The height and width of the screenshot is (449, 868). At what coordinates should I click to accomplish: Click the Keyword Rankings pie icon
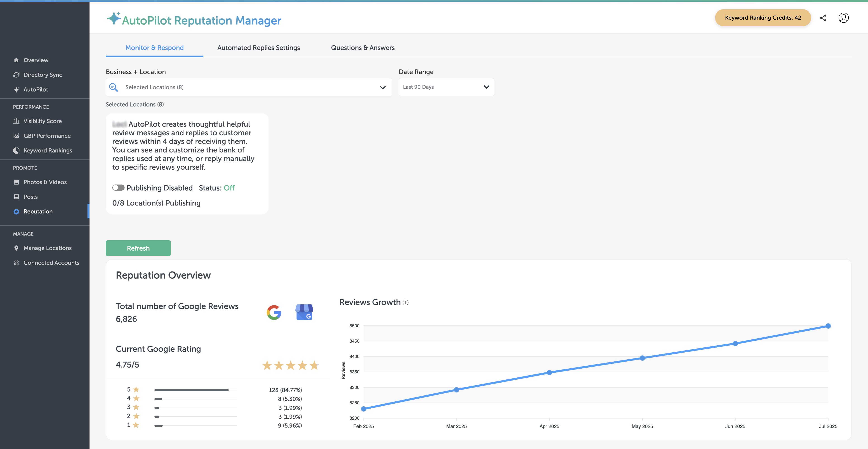[x=16, y=150]
